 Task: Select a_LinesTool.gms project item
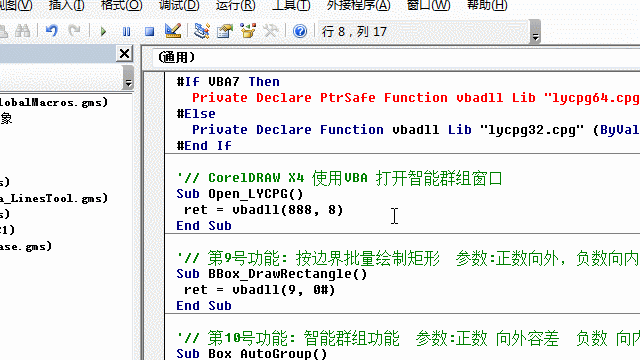54,198
